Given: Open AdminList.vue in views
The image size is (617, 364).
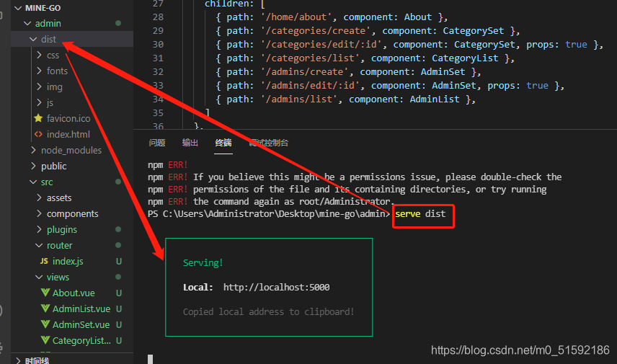Looking at the screenshot, I should [x=81, y=309].
